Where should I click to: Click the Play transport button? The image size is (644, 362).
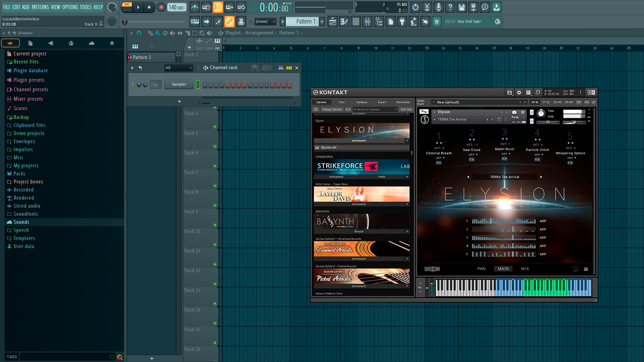[x=138, y=7]
